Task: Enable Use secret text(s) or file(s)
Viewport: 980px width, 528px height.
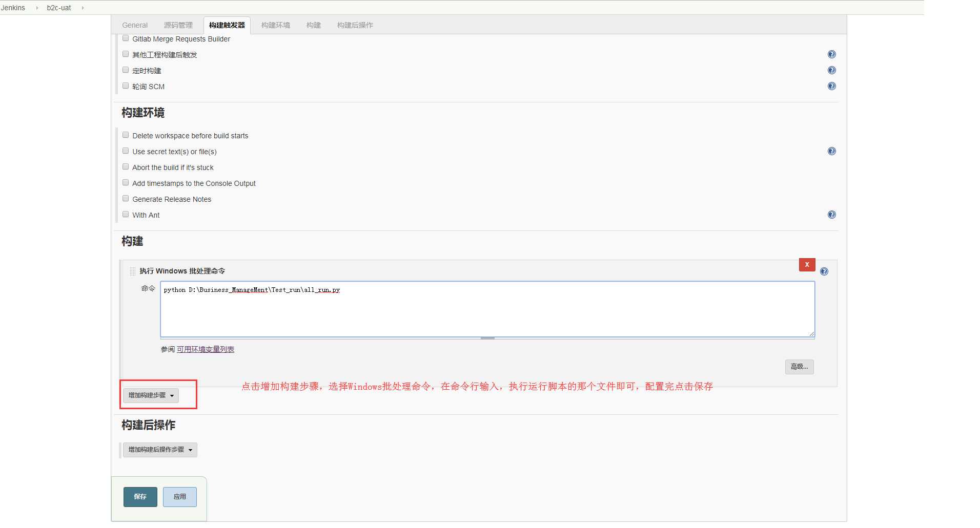Action: (x=126, y=151)
